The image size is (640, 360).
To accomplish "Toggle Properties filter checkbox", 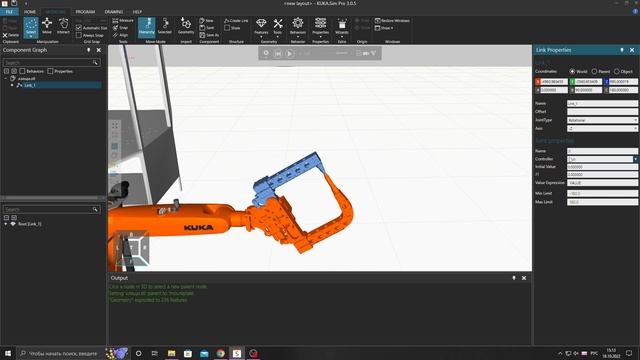I will [50, 71].
